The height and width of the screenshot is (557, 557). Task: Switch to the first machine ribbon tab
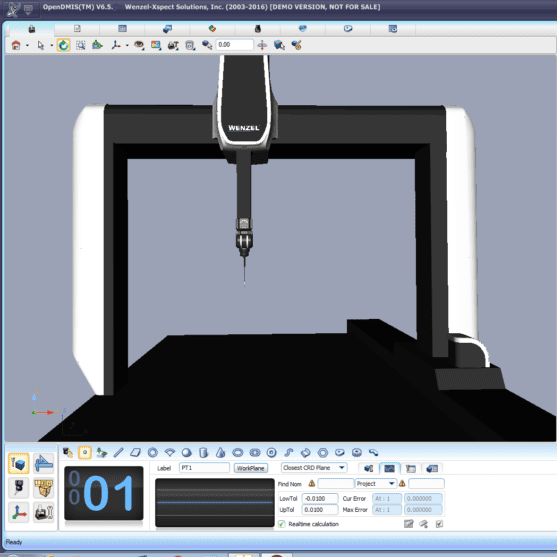click(x=32, y=29)
